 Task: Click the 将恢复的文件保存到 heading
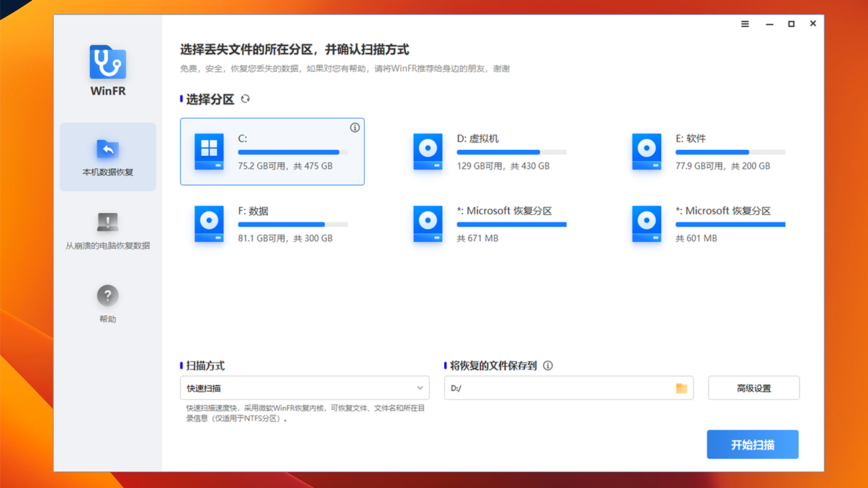[x=494, y=365]
